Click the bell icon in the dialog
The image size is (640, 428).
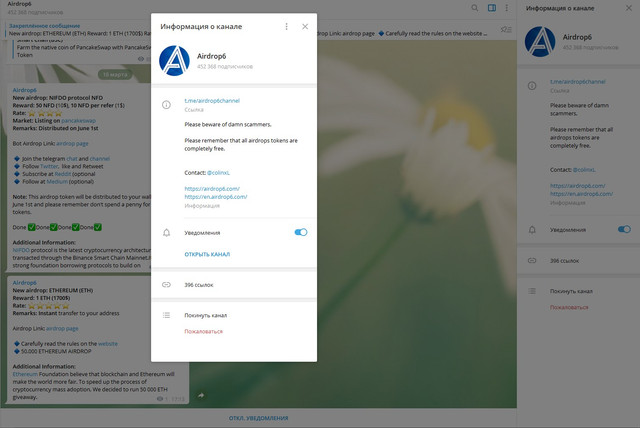tap(167, 233)
